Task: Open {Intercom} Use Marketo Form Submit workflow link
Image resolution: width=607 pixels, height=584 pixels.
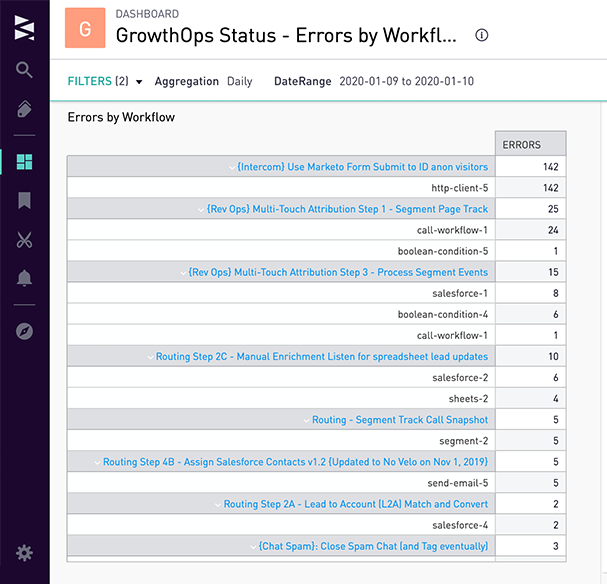Action: pyautogui.click(x=362, y=167)
